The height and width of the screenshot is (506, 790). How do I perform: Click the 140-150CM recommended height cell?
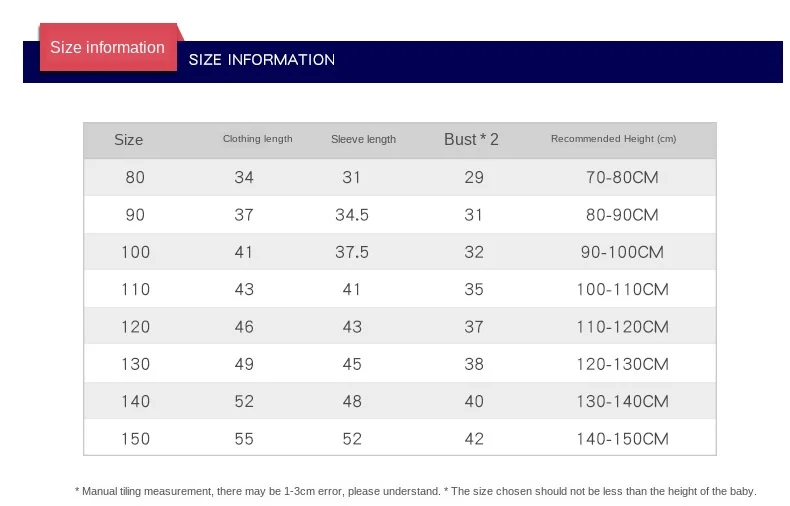[x=622, y=438]
